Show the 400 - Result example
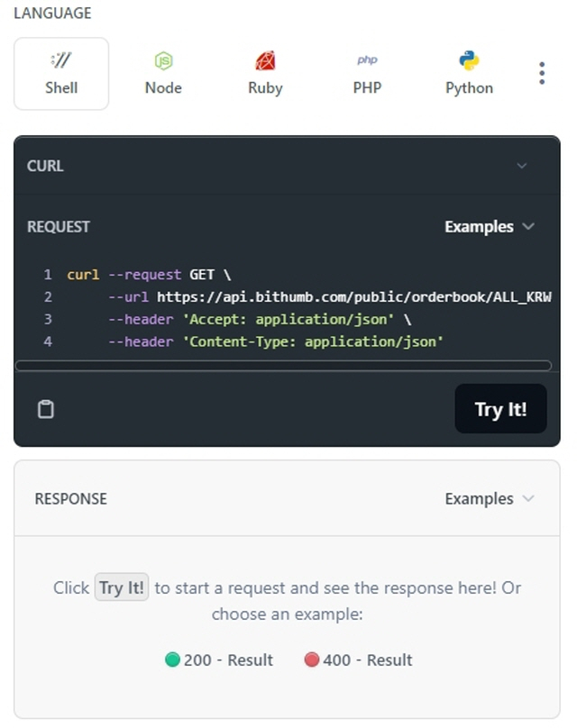The width and height of the screenshot is (577, 728). coord(367,660)
